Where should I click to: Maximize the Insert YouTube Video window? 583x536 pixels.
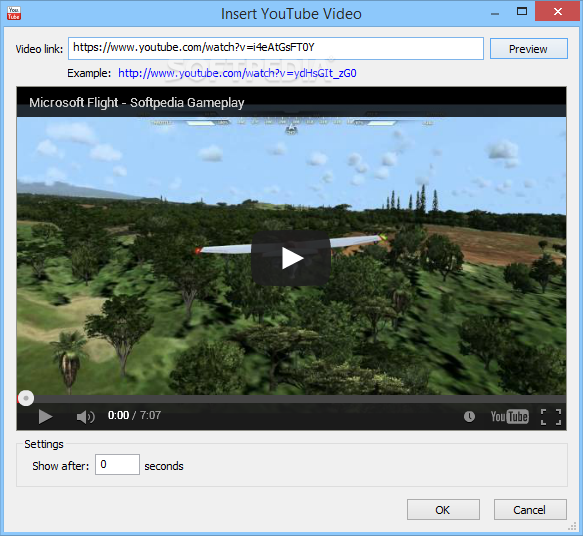click(522, 12)
